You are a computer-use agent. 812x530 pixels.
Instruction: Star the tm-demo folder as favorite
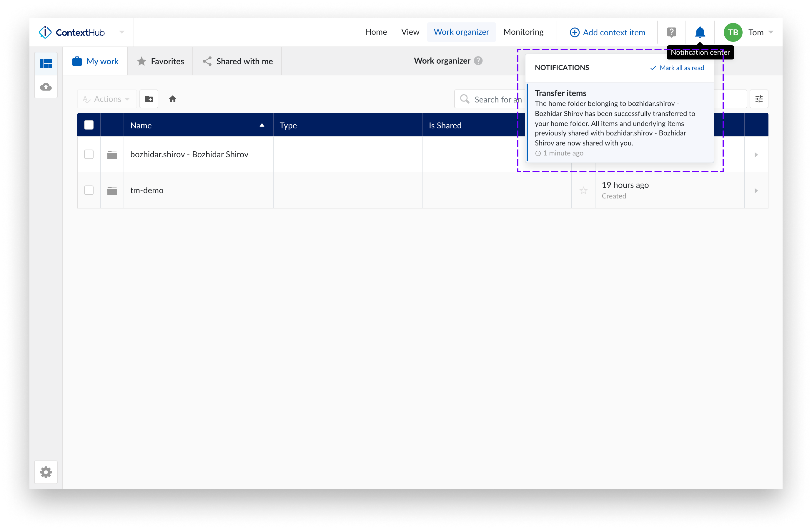tap(583, 190)
